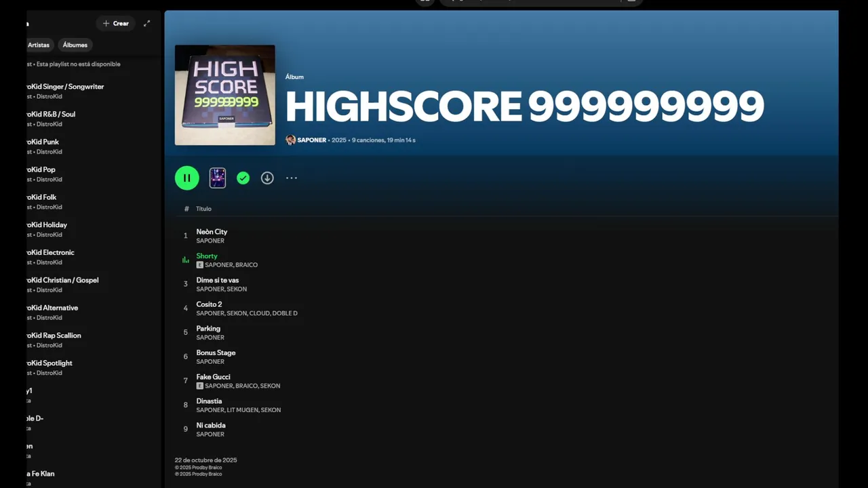Image resolution: width=868 pixels, height=488 pixels.
Task: Click the # column header
Action: tap(186, 209)
